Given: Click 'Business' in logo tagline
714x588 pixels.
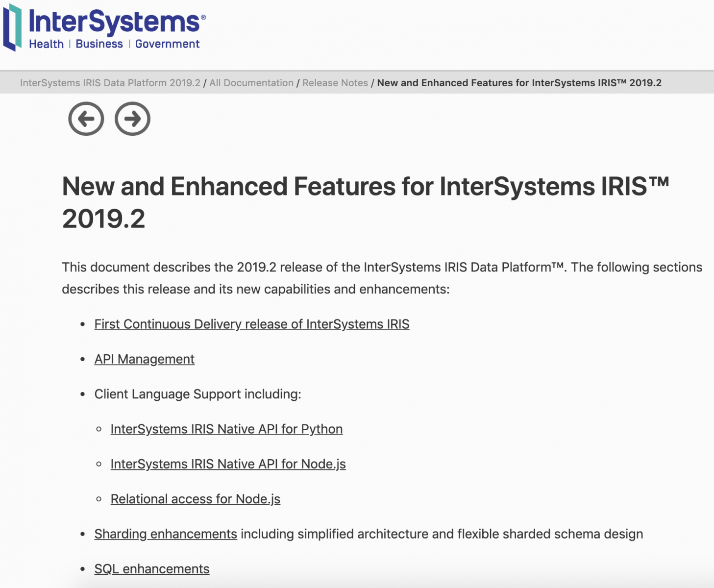Looking at the screenshot, I should (99, 44).
